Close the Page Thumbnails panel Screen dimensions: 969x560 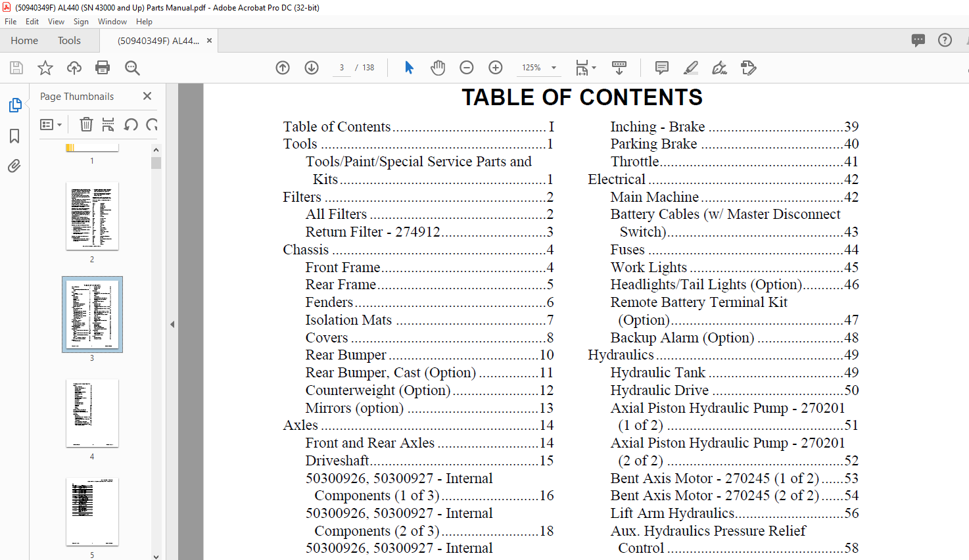pyautogui.click(x=147, y=96)
